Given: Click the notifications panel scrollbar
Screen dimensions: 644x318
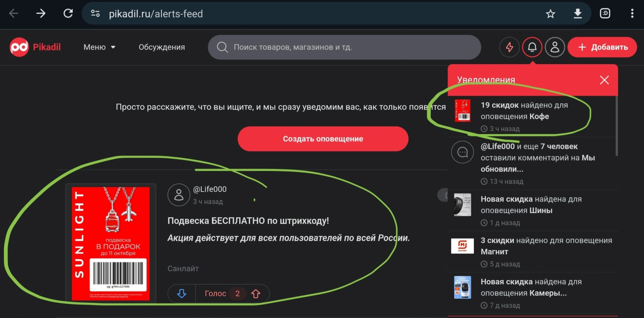Looking at the screenshot, I should (616, 126).
